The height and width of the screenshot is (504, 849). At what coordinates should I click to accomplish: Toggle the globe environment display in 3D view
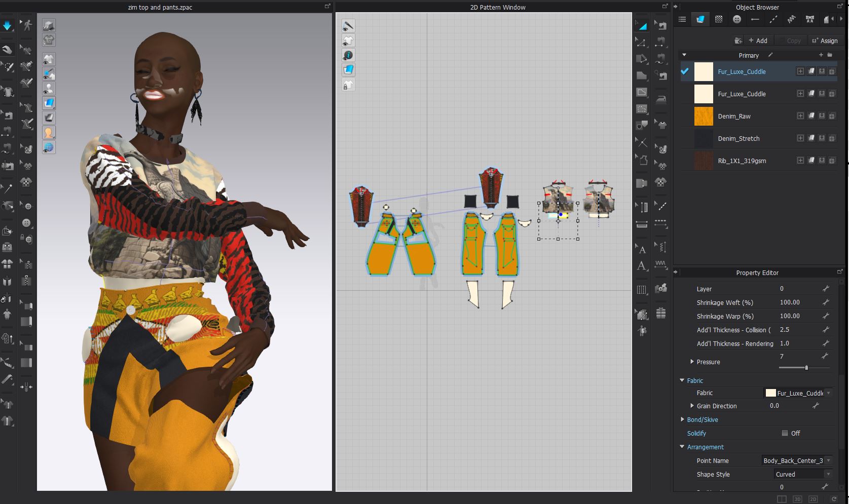(49, 147)
